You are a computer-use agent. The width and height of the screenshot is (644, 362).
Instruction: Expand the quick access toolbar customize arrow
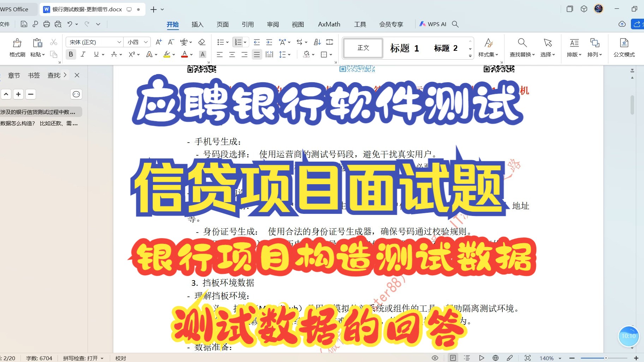coord(98,24)
